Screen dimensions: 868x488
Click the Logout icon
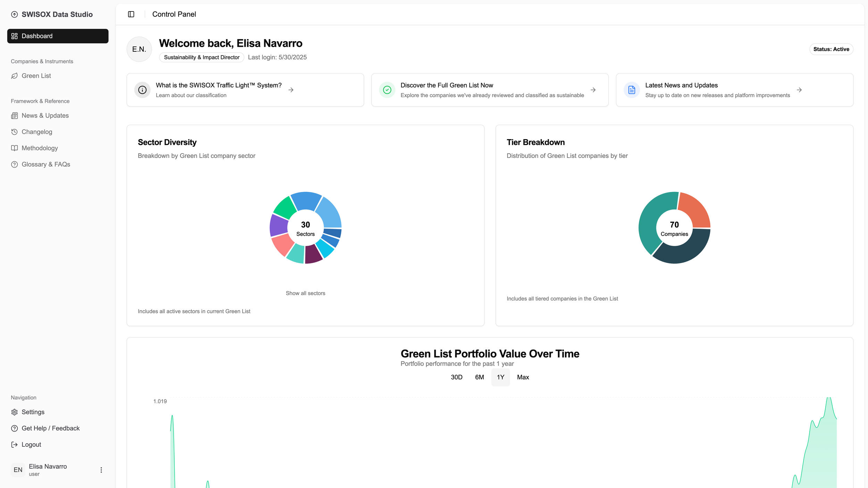click(x=14, y=445)
